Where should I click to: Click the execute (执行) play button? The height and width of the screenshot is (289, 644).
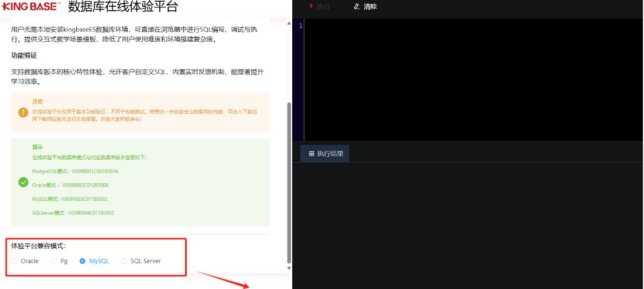tap(320, 6)
